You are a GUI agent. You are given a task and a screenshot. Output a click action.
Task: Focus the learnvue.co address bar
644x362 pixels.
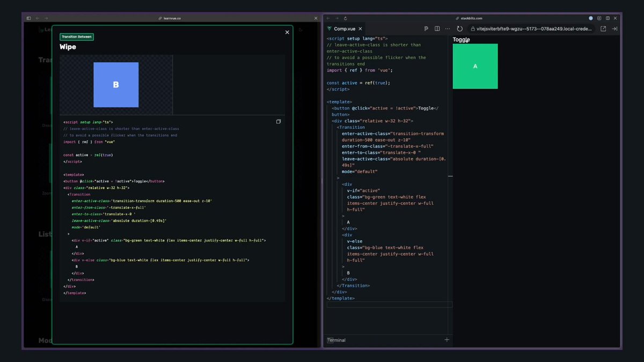point(170,18)
